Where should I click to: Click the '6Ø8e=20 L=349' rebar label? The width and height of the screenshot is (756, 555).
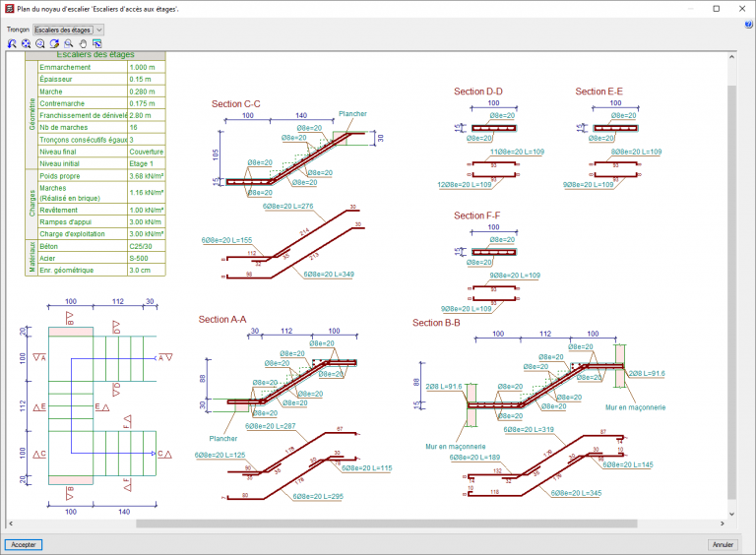point(329,275)
